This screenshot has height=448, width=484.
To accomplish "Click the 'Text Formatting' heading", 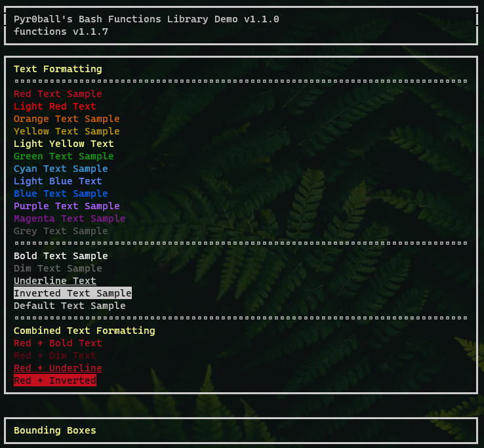I will pos(58,69).
